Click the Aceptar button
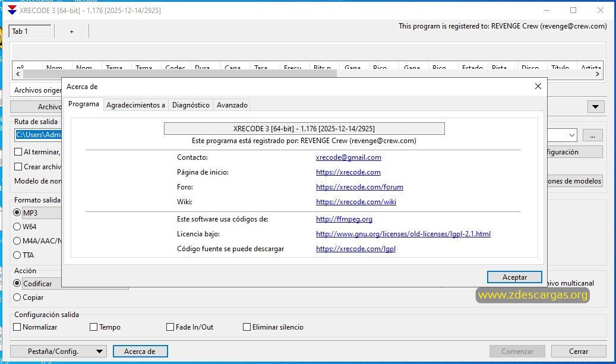Screen dimensions: 616x364 514,277
